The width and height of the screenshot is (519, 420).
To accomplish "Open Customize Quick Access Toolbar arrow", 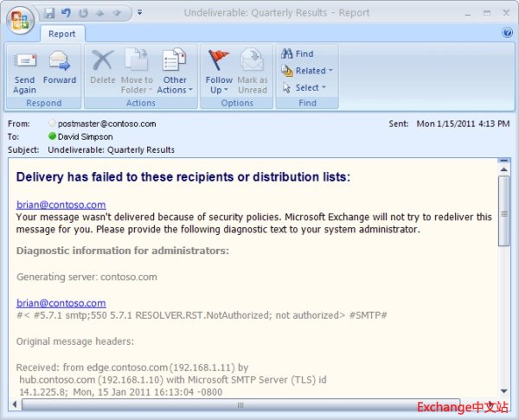I will (140, 13).
